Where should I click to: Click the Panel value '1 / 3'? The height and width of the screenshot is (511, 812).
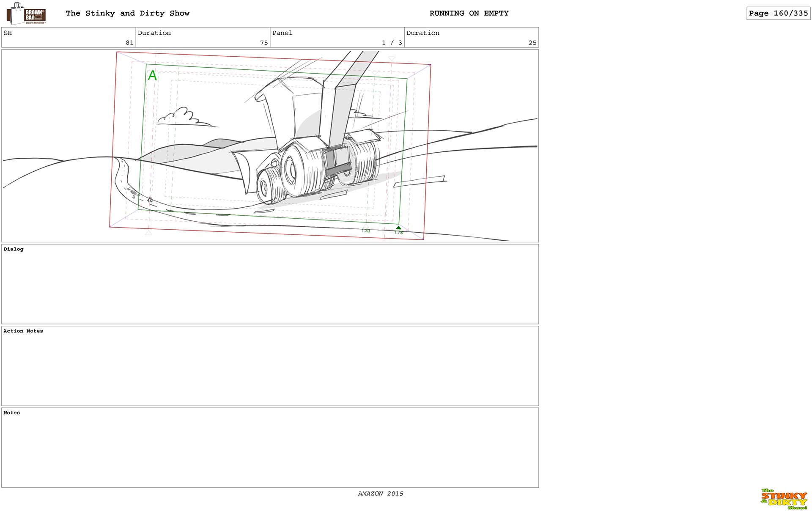(x=392, y=43)
